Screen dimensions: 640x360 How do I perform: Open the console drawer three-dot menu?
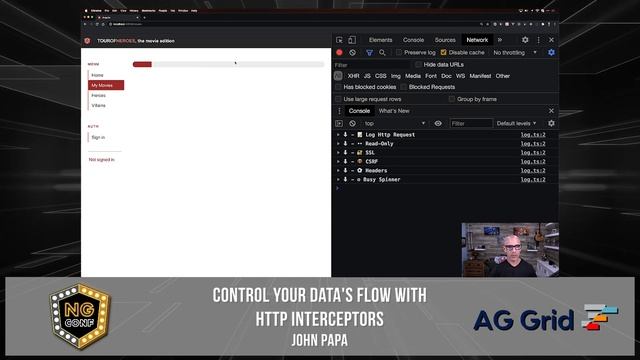[339, 111]
